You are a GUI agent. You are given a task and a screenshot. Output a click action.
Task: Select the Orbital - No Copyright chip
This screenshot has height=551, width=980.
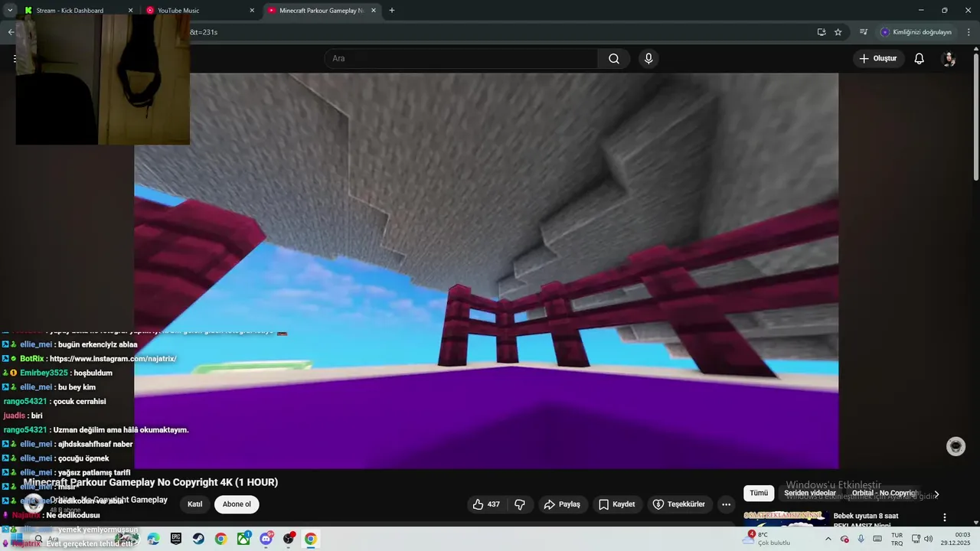884,494
